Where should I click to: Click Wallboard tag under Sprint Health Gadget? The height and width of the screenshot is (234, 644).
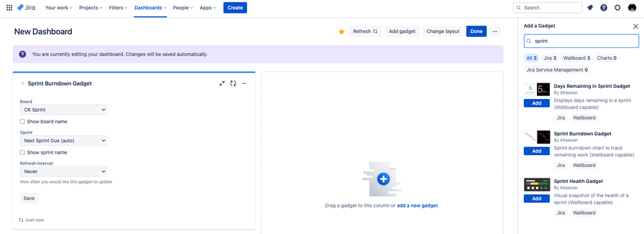(584, 213)
